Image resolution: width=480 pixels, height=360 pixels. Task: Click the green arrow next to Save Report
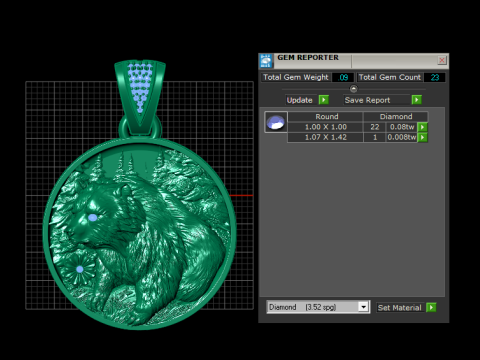[x=417, y=100]
